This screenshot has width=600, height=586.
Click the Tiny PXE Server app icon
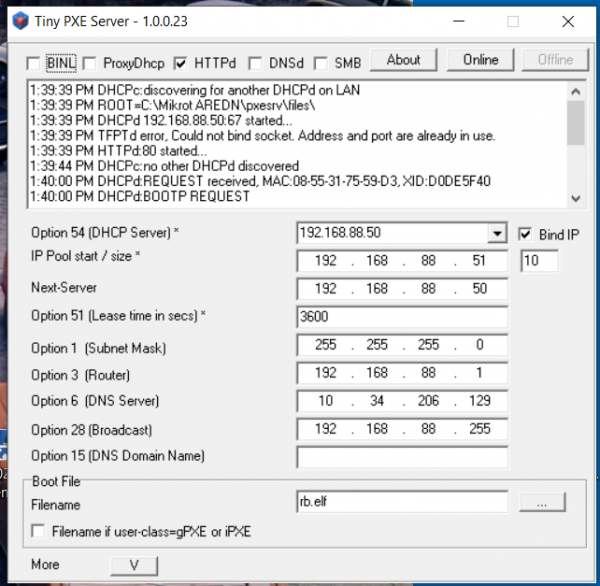[x=20, y=21]
